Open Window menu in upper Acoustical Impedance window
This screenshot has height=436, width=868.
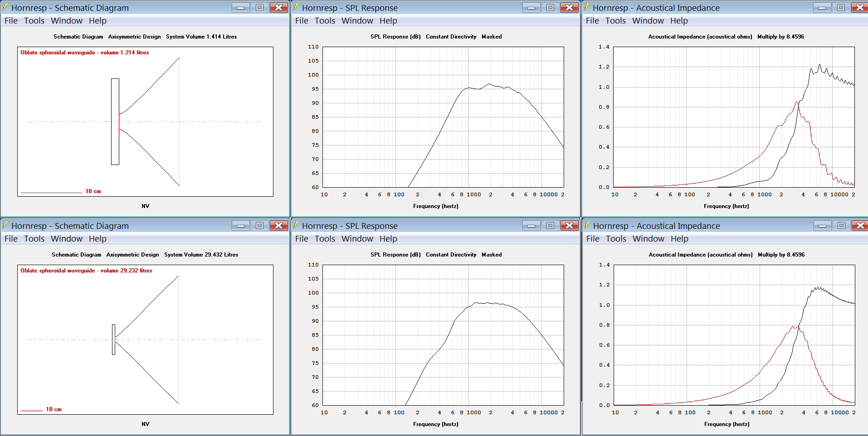648,21
